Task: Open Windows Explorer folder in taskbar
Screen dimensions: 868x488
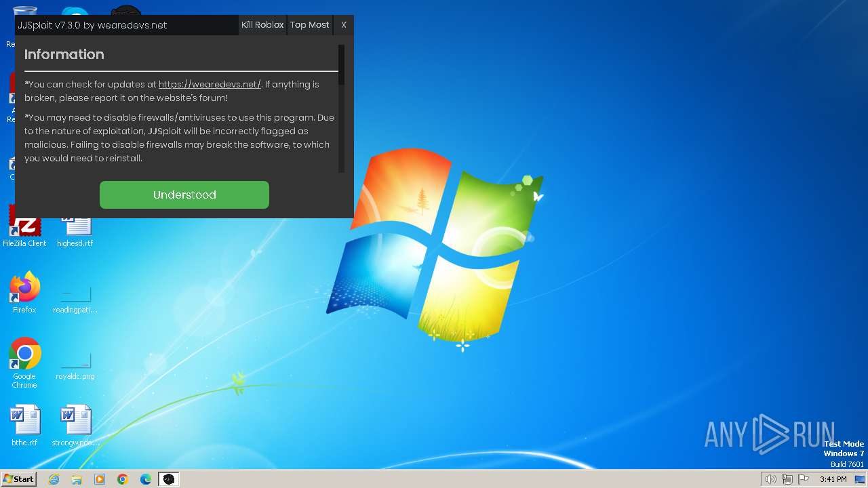Action: tap(77, 479)
